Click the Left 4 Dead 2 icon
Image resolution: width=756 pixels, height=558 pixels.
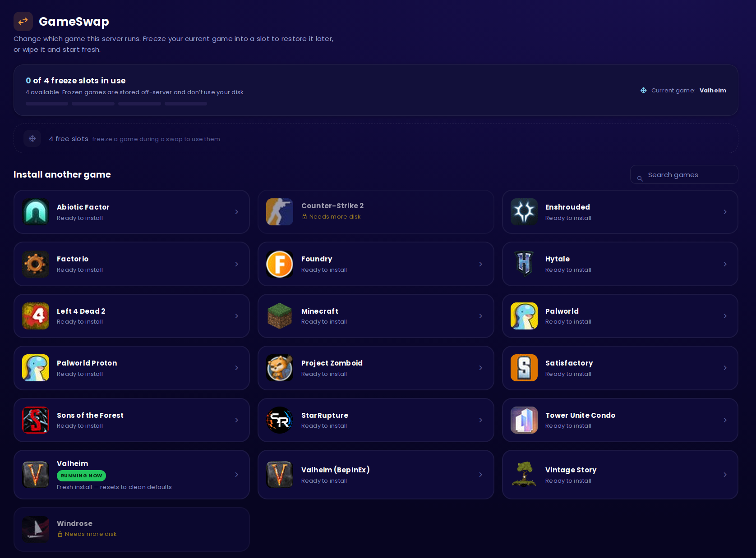pyautogui.click(x=36, y=316)
